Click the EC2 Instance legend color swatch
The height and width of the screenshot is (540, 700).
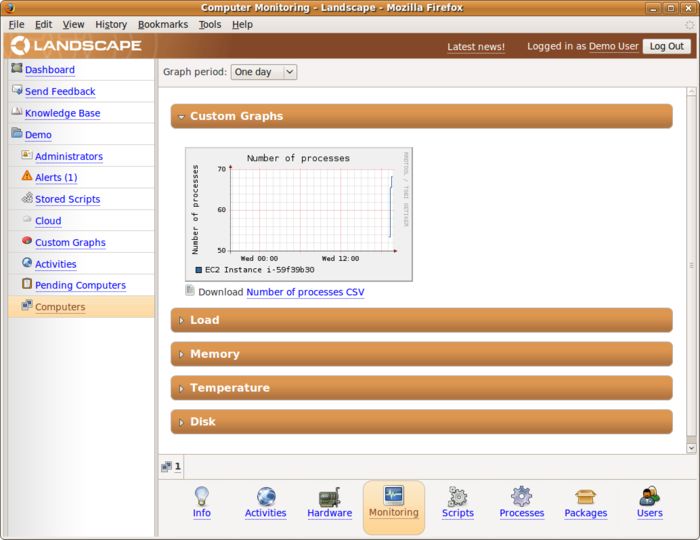tap(199, 270)
